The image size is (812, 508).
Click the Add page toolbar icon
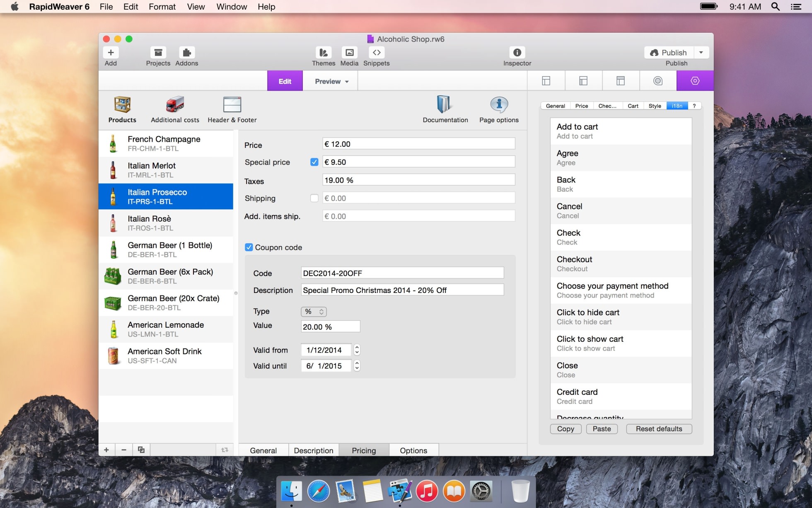[x=111, y=53]
